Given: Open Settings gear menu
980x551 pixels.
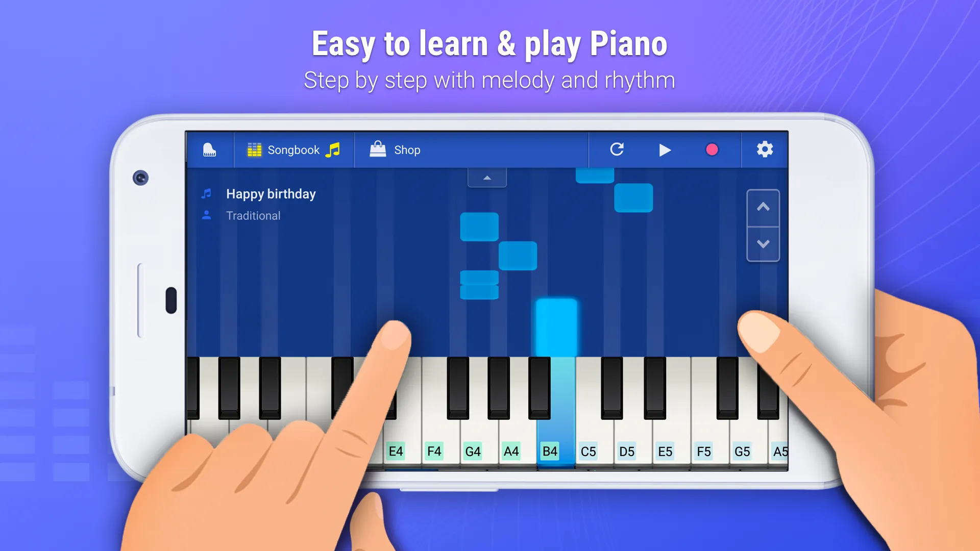Looking at the screenshot, I should click(764, 149).
